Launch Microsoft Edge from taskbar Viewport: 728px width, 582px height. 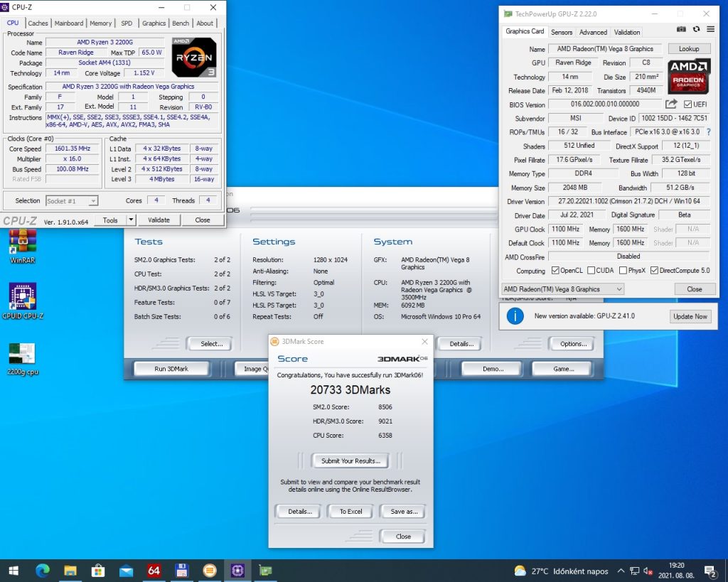[x=42, y=571]
